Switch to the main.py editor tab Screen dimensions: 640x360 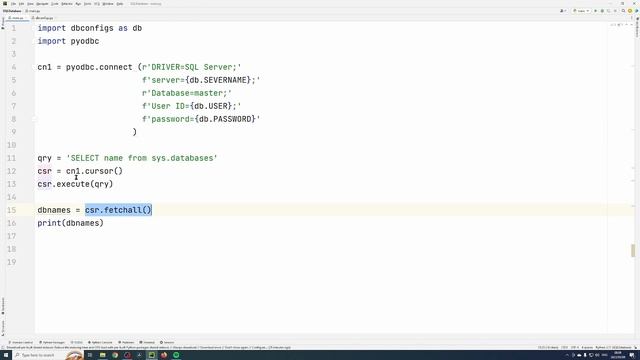pyautogui.click(x=16, y=18)
